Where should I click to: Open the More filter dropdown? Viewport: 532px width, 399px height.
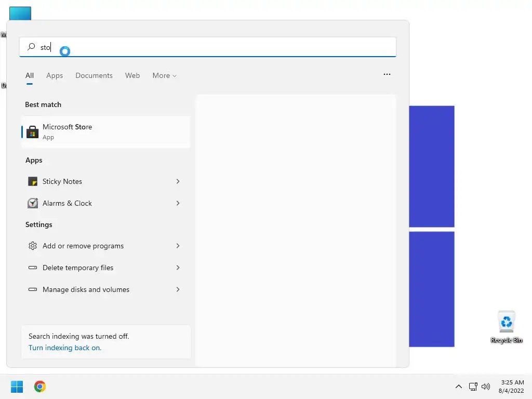pyautogui.click(x=164, y=76)
